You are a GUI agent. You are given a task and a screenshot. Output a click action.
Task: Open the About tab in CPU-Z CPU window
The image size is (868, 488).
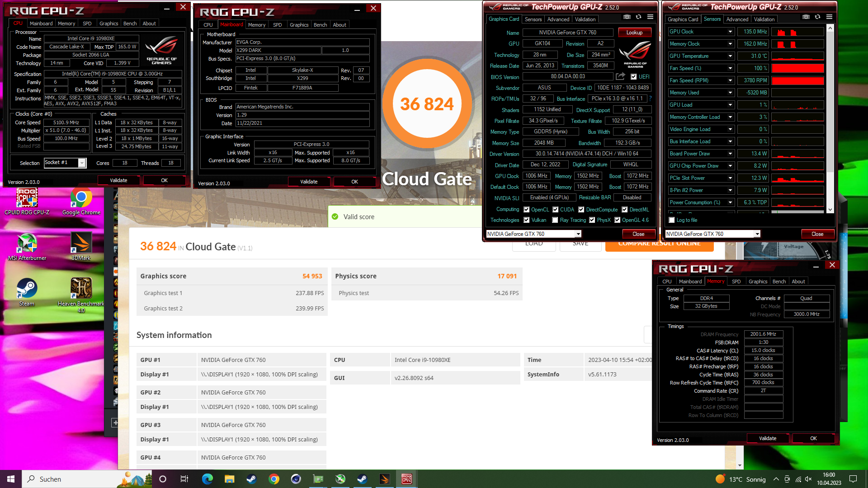[149, 23]
